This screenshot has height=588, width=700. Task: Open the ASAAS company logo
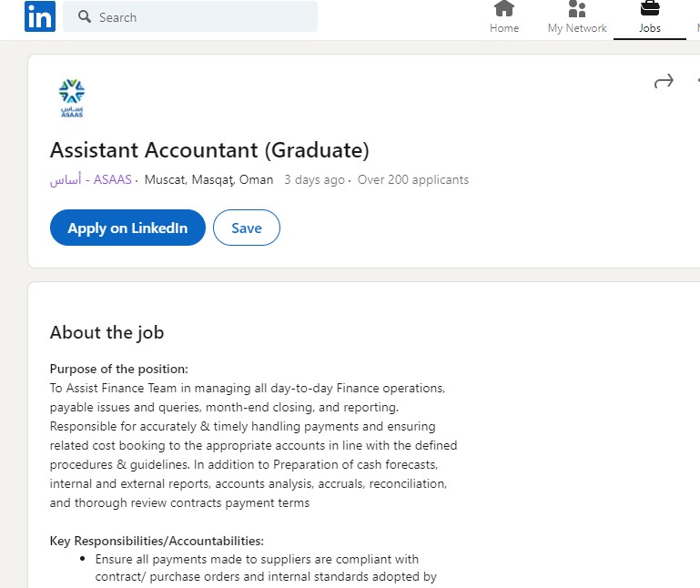pyautogui.click(x=71, y=98)
